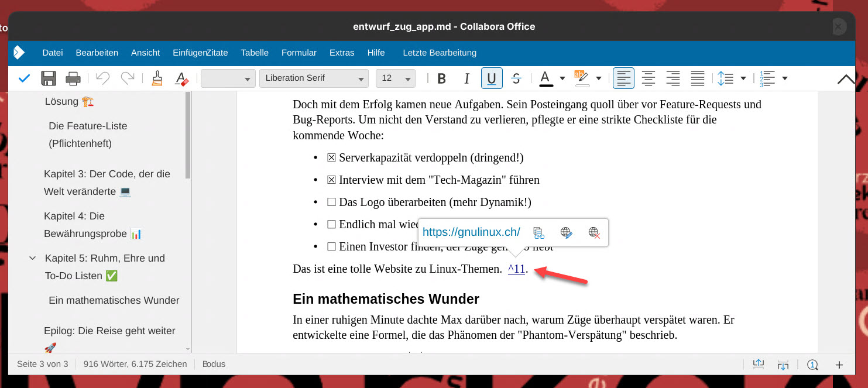Image resolution: width=868 pixels, height=388 pixels.
Task: Edit the hyperlink using the globe pencil icon
Action: coord(566,232)
